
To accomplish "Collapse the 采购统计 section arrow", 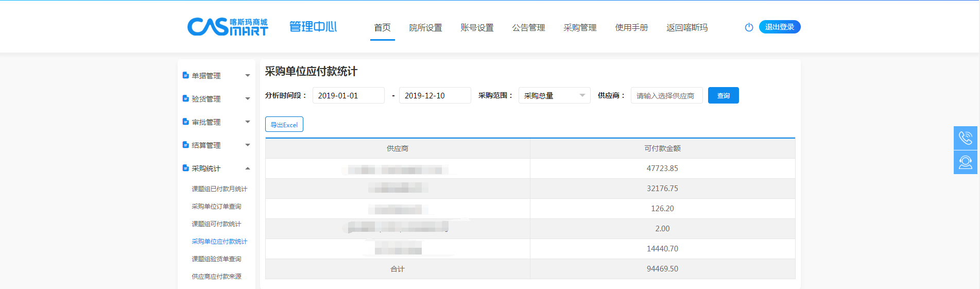I will point(248,168).
